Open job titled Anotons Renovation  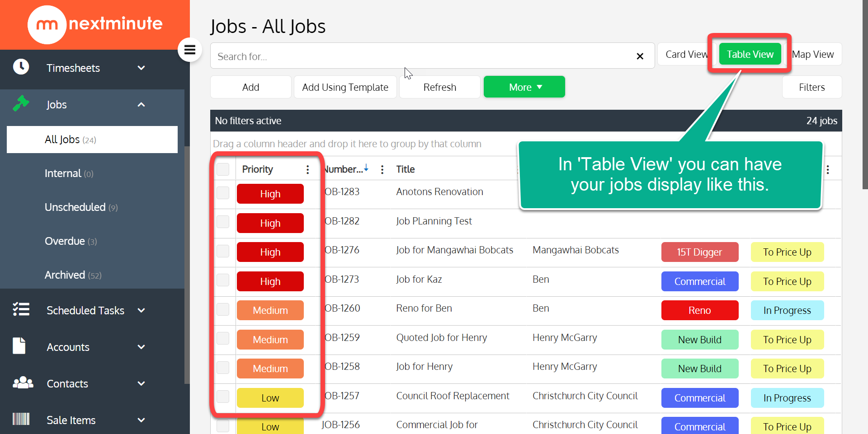439,191
